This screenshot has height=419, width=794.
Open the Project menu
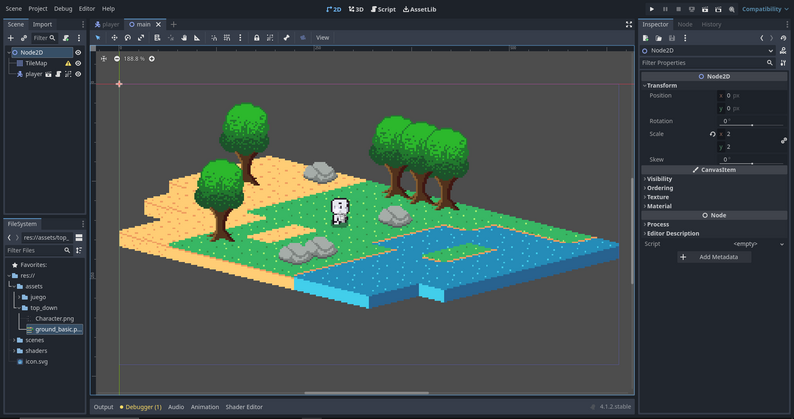click(x=38, y=9)
